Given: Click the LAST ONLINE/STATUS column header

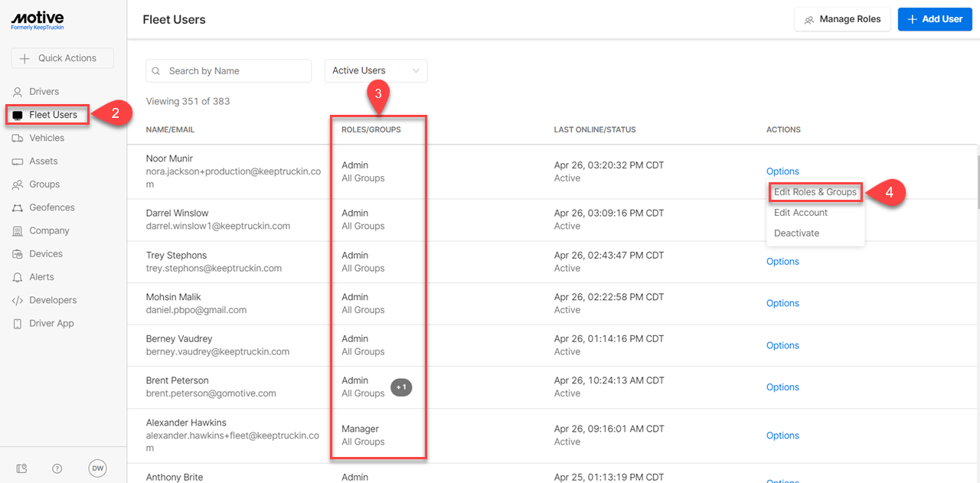Looking at the screenshot, I should click(x=595, y=130).
